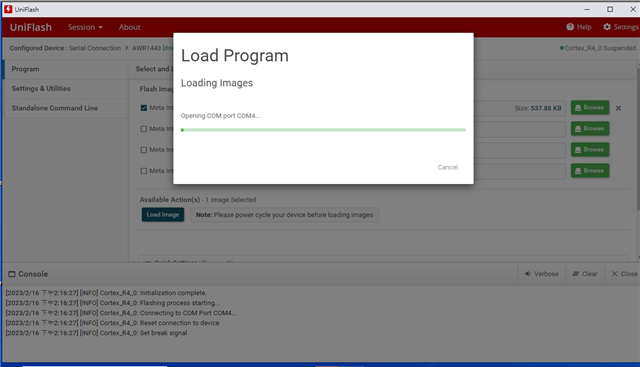
Task: Clear the console log
Action: tap(585, 274)
